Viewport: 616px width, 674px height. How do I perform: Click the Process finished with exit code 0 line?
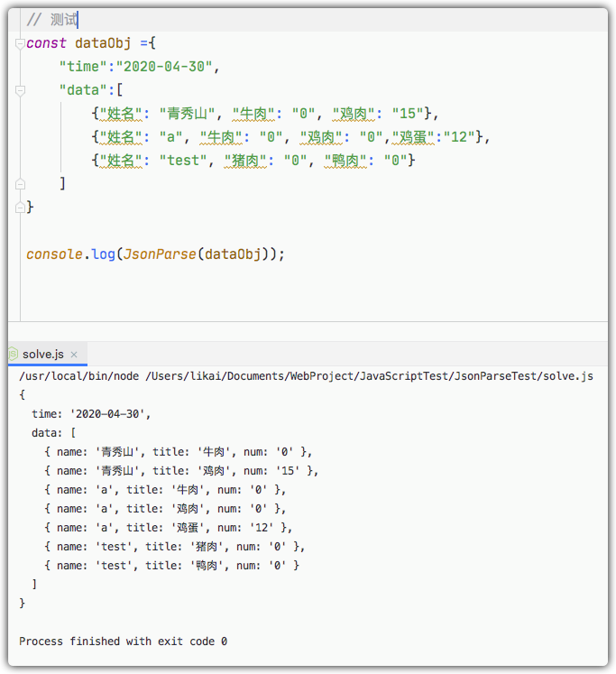click(x=124, y=642)
